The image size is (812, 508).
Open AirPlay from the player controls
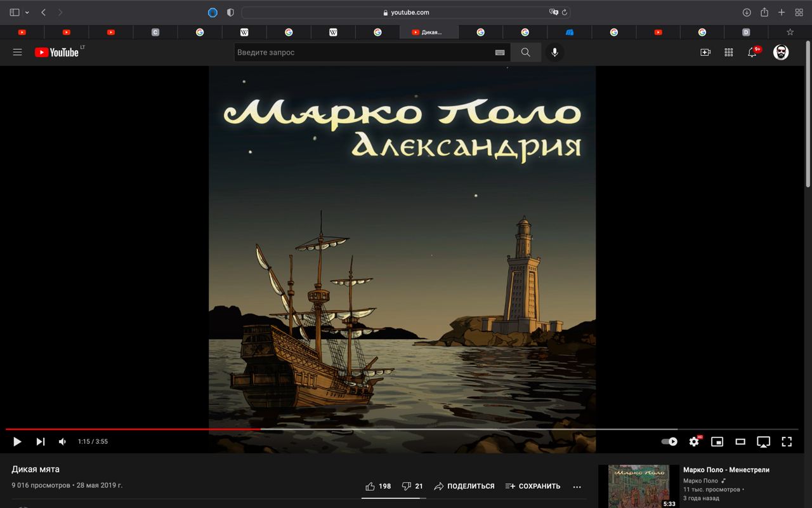pos(764,441)
